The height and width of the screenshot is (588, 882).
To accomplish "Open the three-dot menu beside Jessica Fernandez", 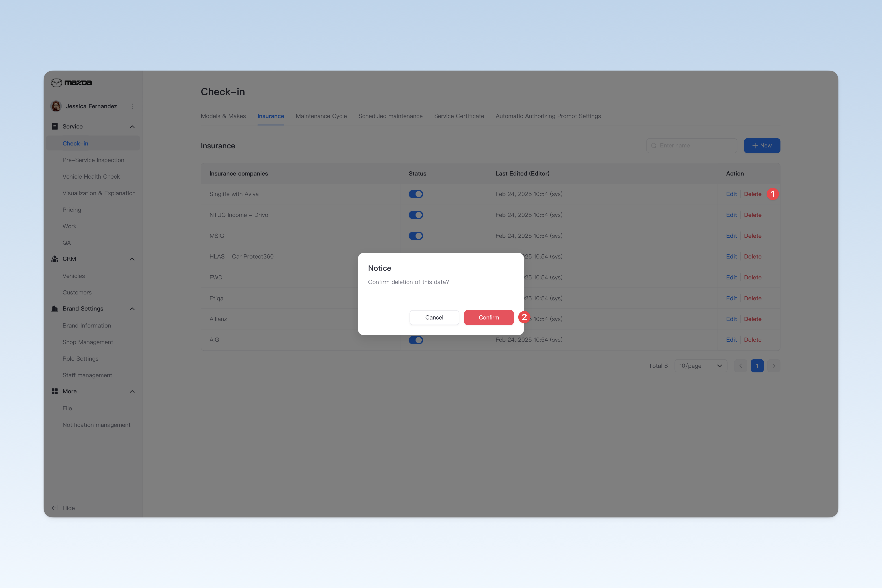I will point(132,106).
